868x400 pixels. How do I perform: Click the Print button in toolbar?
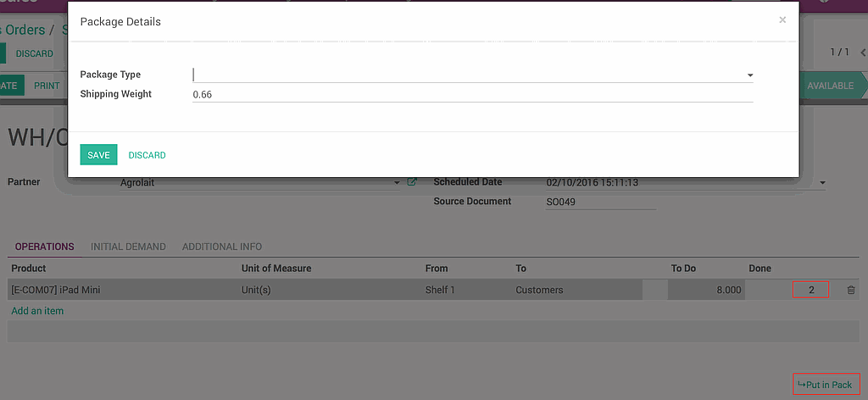[x=47, y=86]
